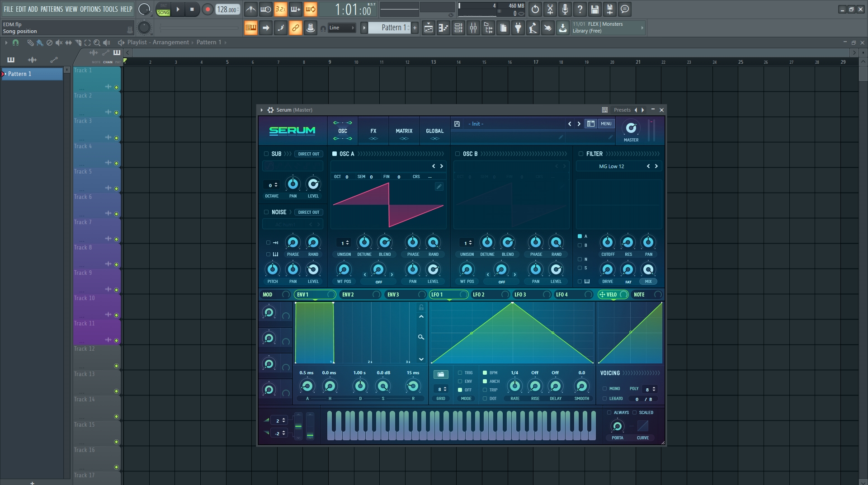868x485 pixels.
Task: Enable the NOISE oscillator checkbox
Action: pos(266,212)
